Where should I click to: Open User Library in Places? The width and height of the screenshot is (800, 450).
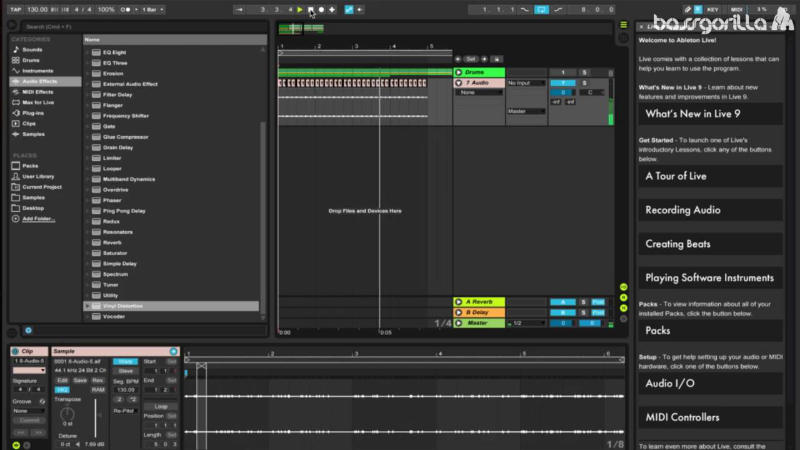(38, 177)
